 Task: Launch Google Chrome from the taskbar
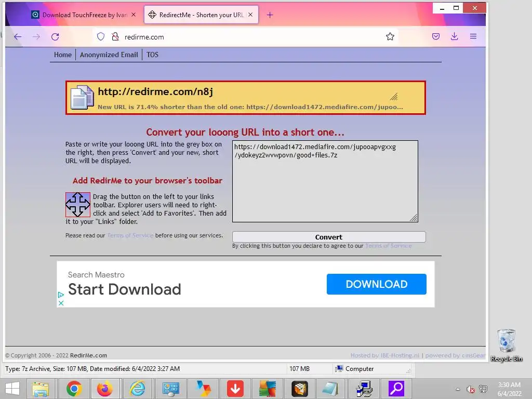tap(74, 389)
